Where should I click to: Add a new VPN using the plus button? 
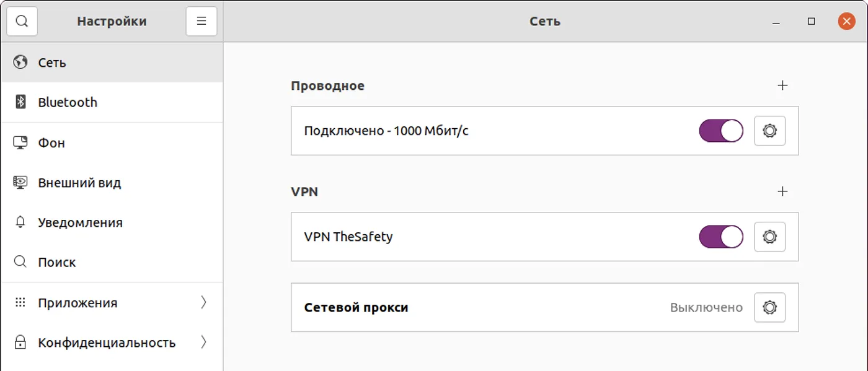click(x=782, y=191)
